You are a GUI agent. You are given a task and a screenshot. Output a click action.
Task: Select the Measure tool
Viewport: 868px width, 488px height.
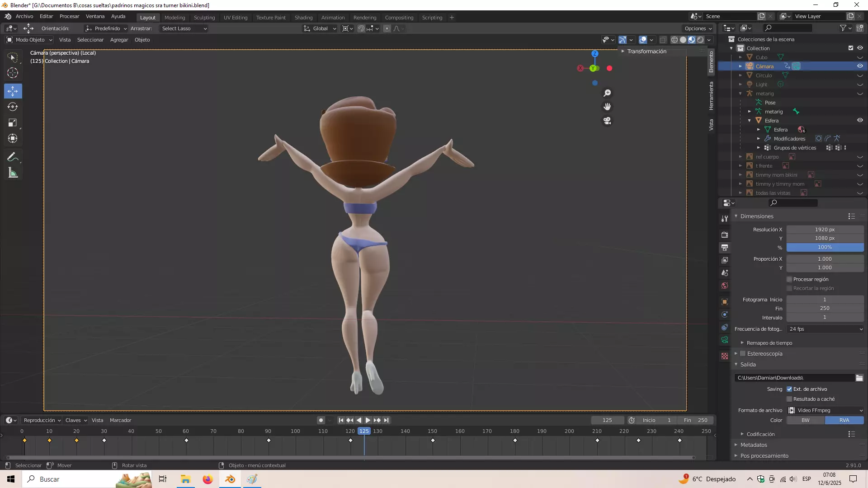pos(13,173)
